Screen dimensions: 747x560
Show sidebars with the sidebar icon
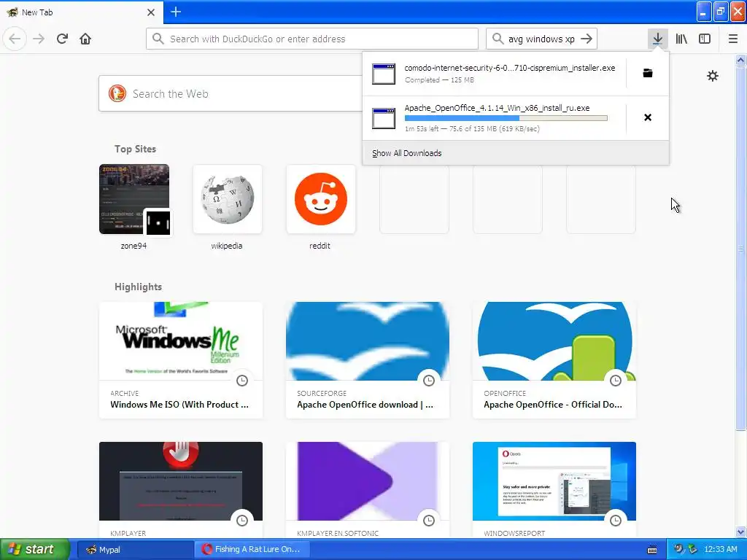705,39
